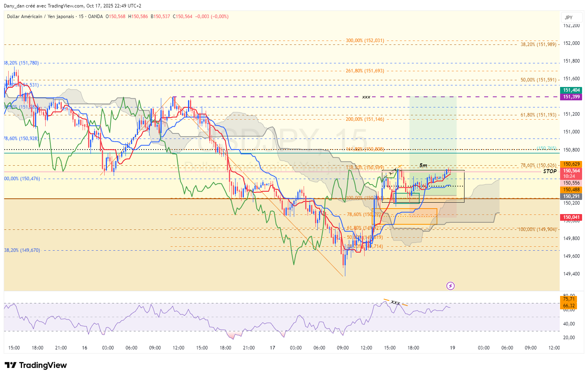Click the 152,000 price scale label
The width and height of the screenshot is (588, 377).
pyautogui.click(x=571, y=43)
